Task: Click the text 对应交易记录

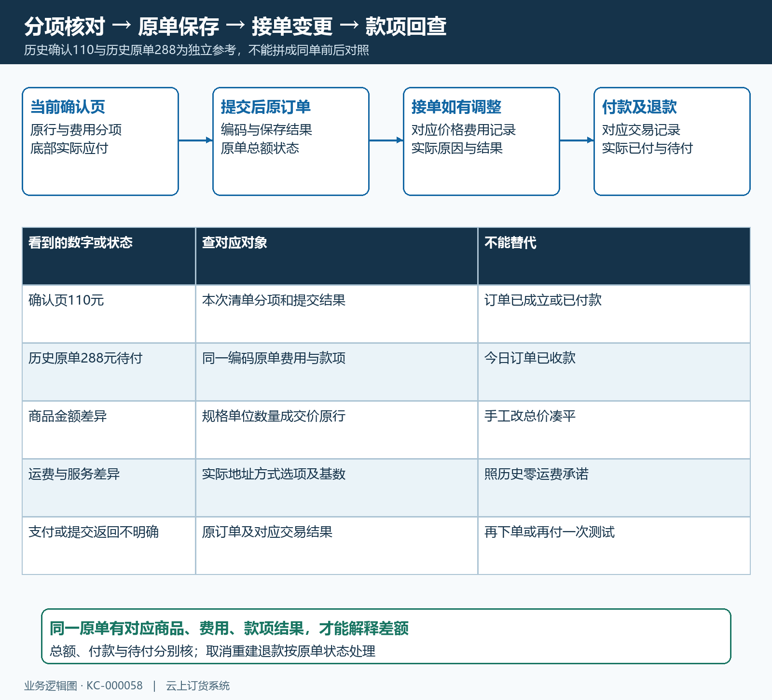Action: pos(641,130)
